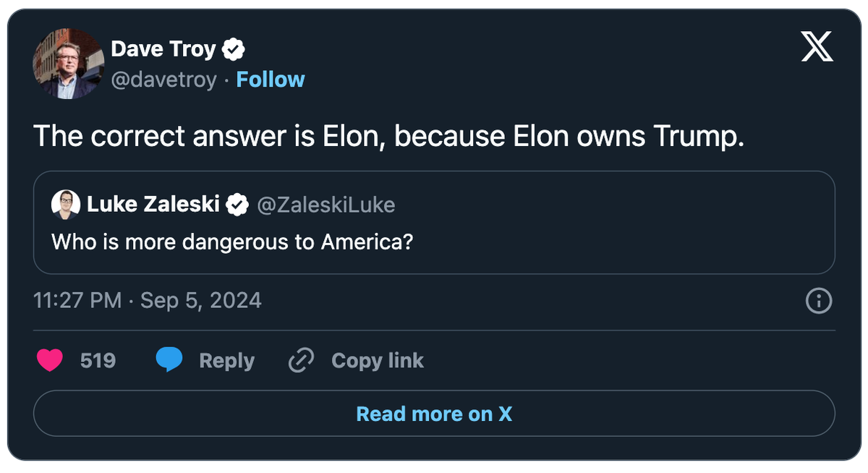Click the blue reply bubble icon
The width and height of the screenshot is (868, 473).
click(169, 360)
